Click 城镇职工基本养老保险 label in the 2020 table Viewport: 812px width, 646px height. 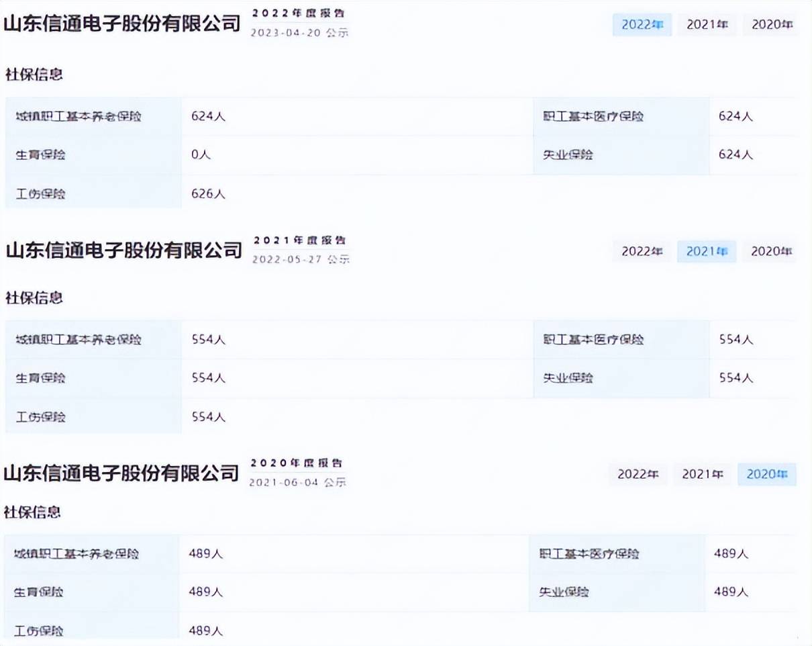(x=77, y=554)
